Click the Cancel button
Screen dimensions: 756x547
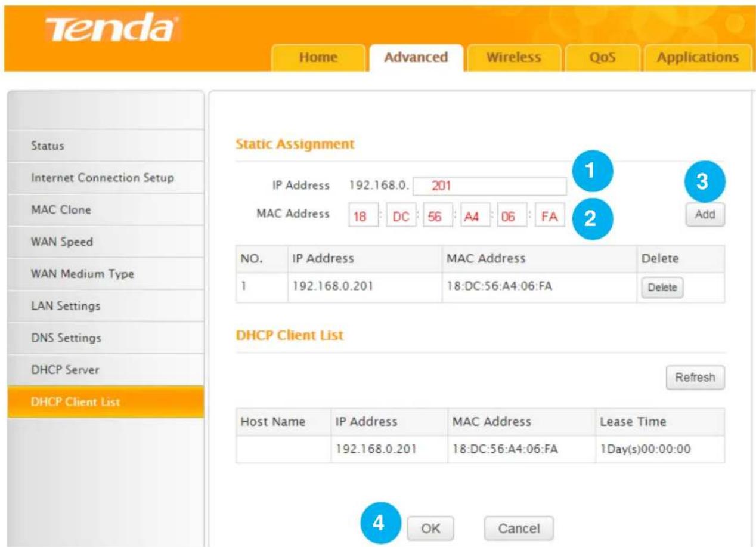[x=518, y=529]
